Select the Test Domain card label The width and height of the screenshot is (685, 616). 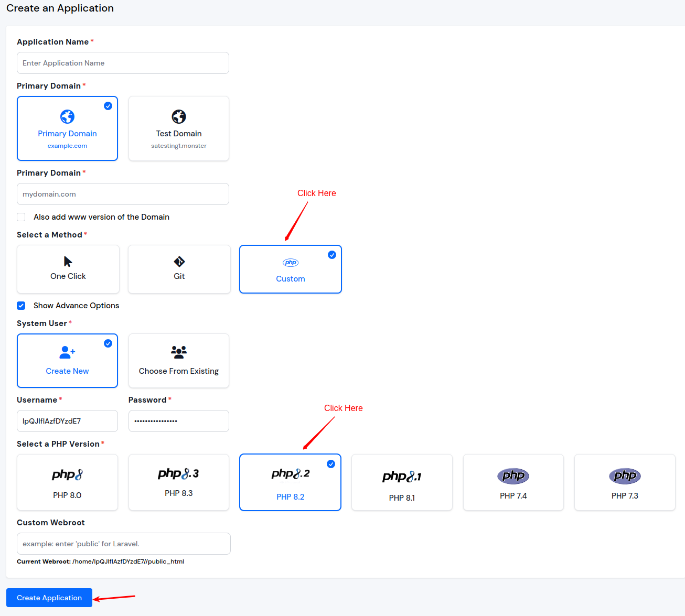pos(179,134)
